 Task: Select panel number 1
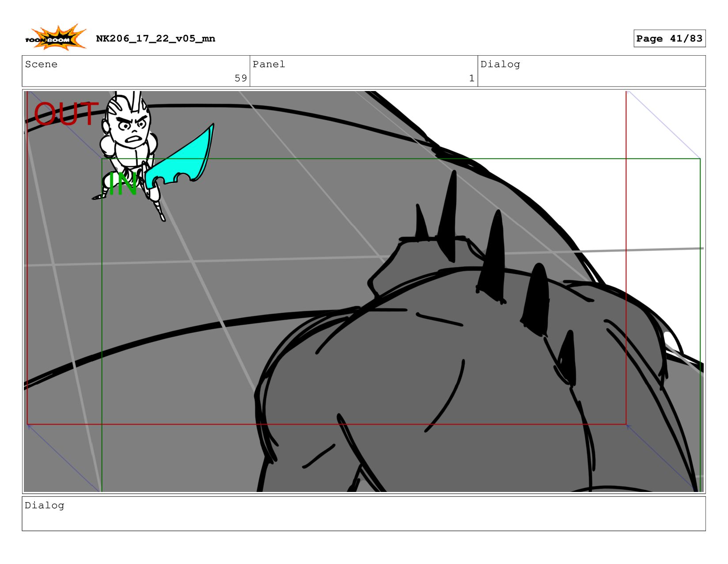pos(472,78)
